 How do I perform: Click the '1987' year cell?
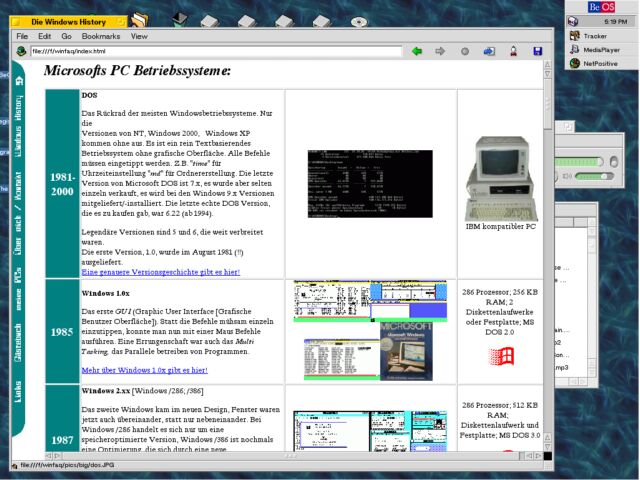pyautogui.click(x=62, y=418)
